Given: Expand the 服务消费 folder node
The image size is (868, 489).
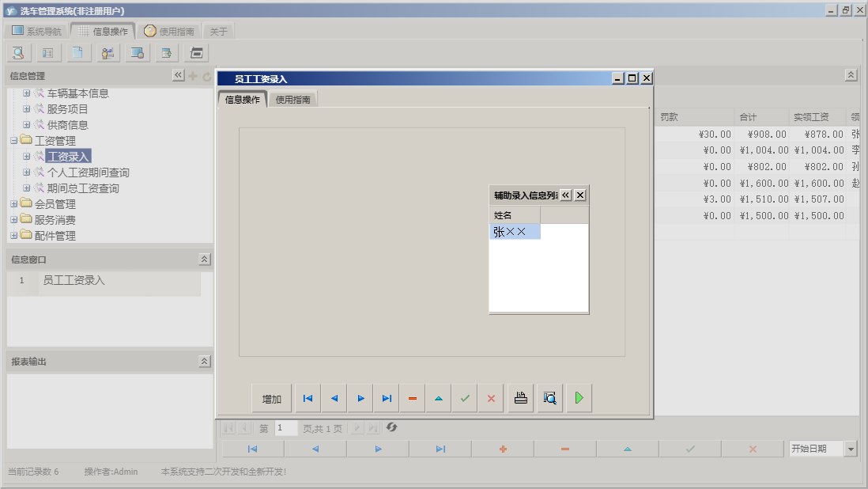Looking at the screenshot, I should (14, 220).
